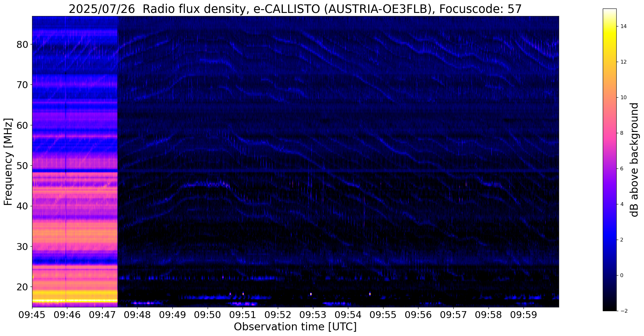The width and height of the screenshot is (644, 336).
Task: Click the 20 MHz frequency tick label
Action: pos(22,287)
